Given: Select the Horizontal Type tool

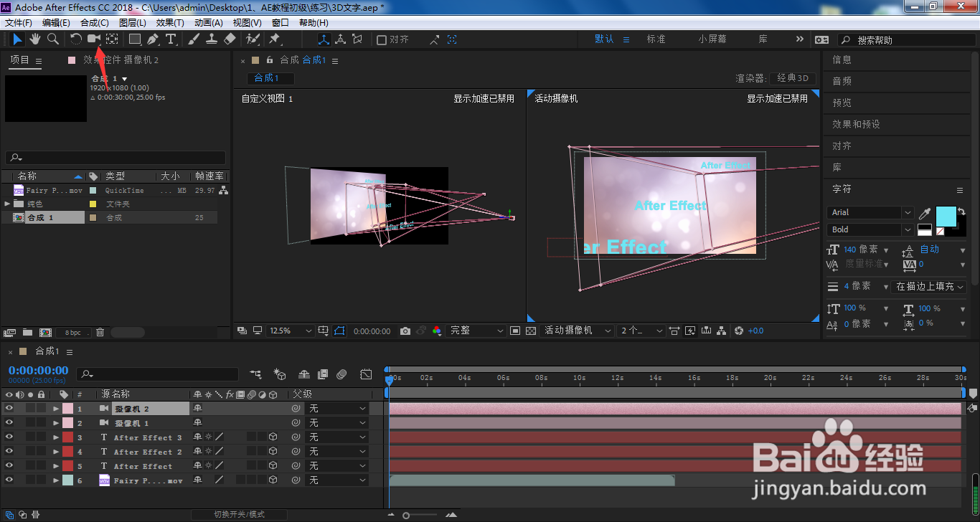Looking at the screenshot, I should pos(171,39).
